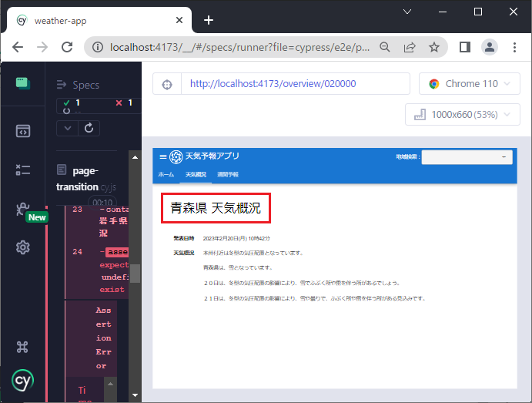Click the 天気予報アプリ title text
This screenshot has height=403, width=532.
coord(212,156)
